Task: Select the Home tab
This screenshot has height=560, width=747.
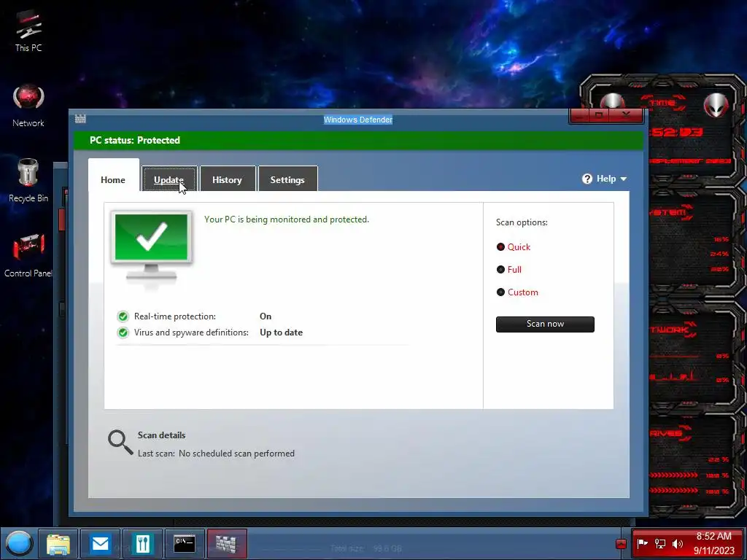Action: point(113,179)
